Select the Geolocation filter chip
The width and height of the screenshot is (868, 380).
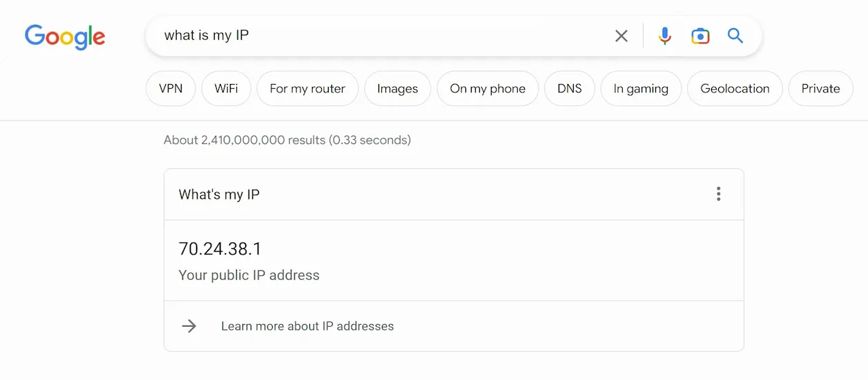(735, 88)
